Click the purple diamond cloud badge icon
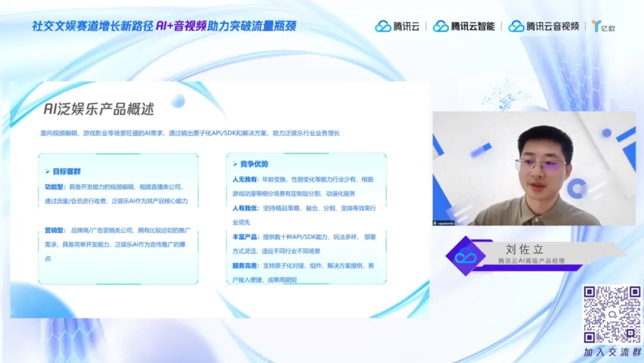The image size is (644, 363). (465, 256)
